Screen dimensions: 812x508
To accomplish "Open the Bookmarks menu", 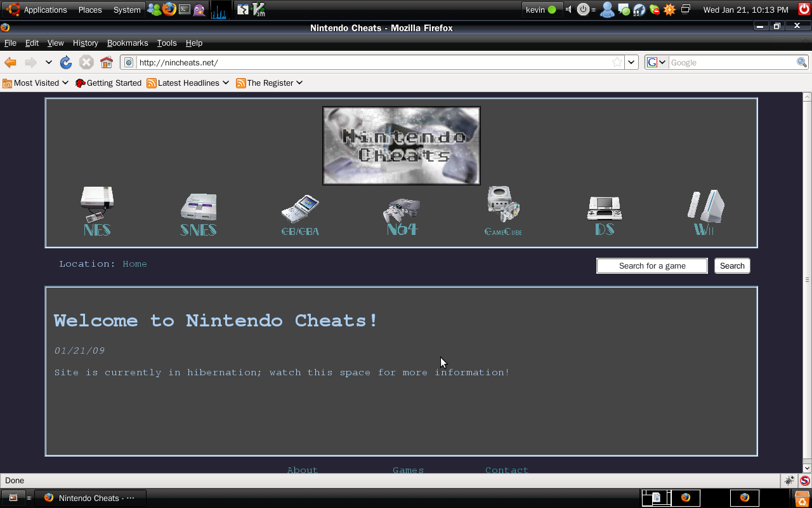I will tap(127, 43).
